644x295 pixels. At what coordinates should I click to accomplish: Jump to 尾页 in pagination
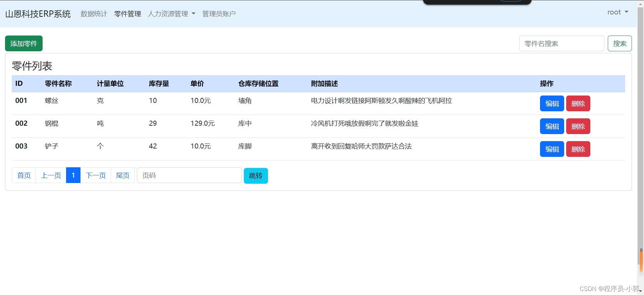click(x=122, y=175)
